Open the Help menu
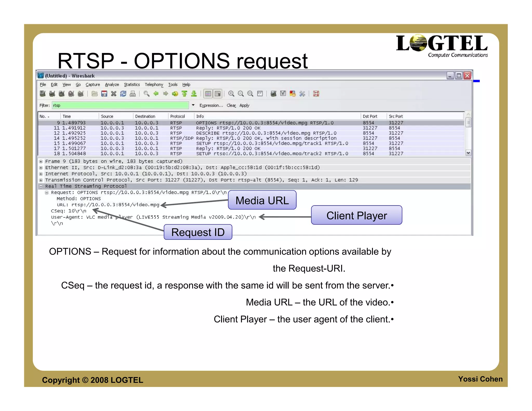Screen dimensions: 532x411 coord(186,85)
